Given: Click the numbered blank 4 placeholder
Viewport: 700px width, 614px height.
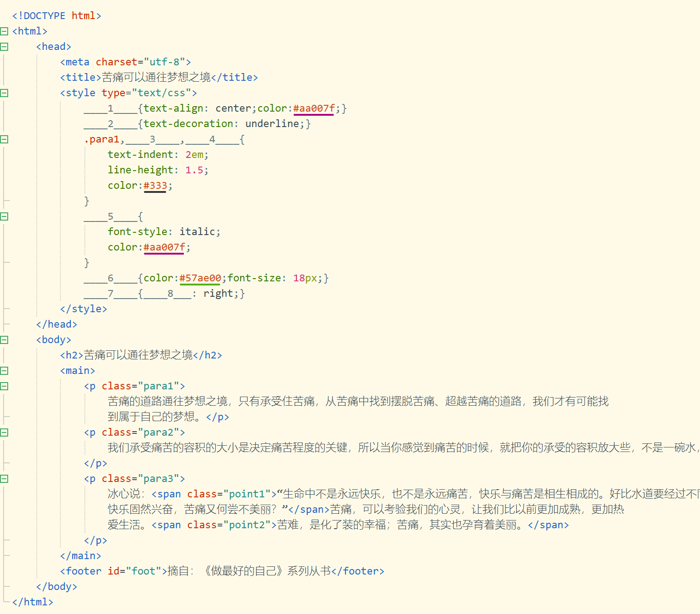Looking at the screenshot, I should pos(212,139).
